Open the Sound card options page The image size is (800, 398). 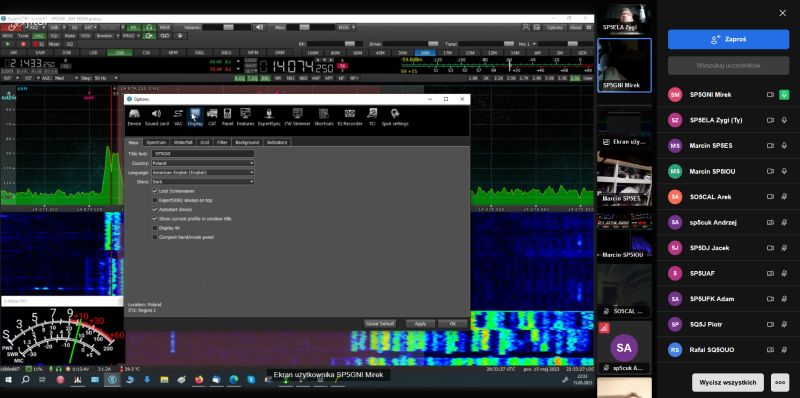[x=157, y=117]
